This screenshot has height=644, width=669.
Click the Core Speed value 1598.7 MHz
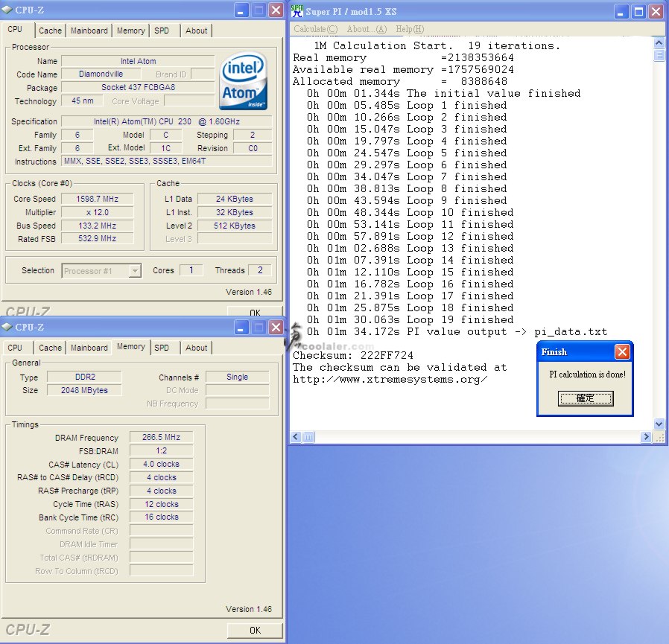tap(98, 199)
